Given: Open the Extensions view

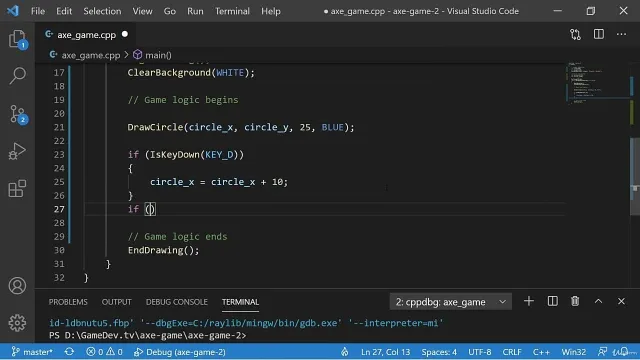Looking at the screenshot, I should coord(18,189).
